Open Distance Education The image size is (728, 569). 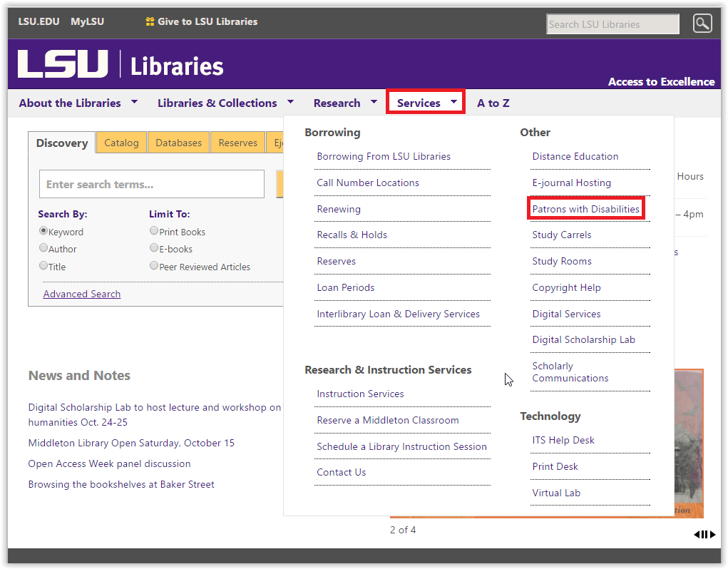pyautogui.click(x=575, y=156)
